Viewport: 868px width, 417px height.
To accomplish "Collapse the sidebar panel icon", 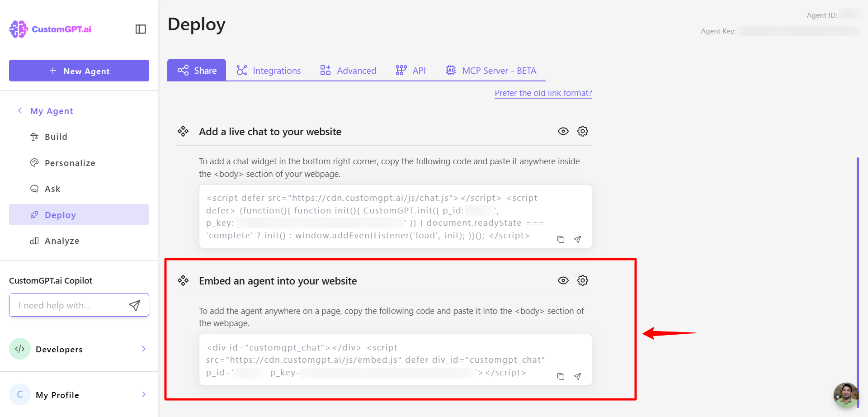I will pos(141,29).
